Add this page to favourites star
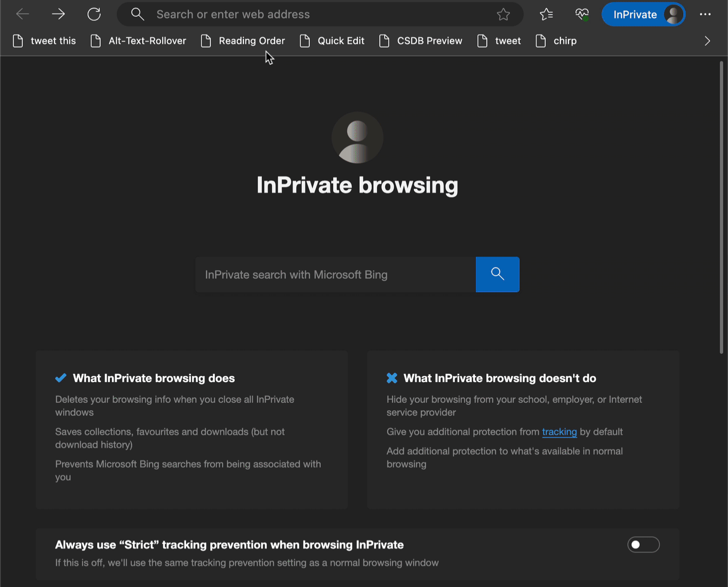The image size is (728, 587). pos(504,15)
